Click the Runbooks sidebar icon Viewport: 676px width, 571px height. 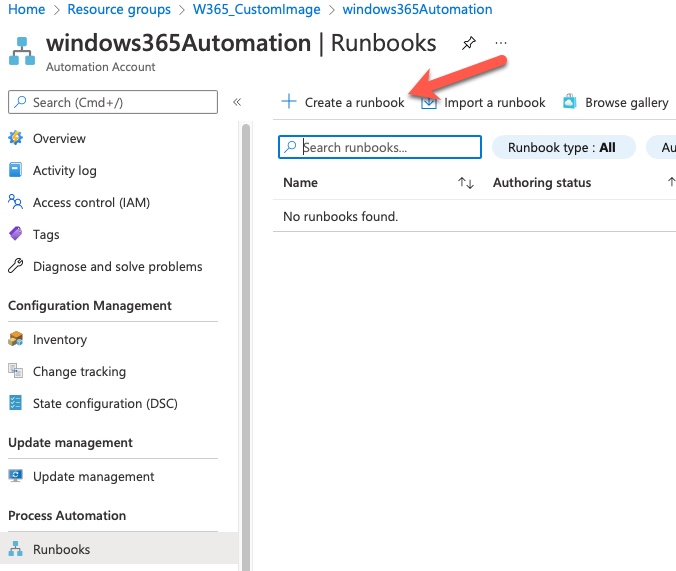(x=16, y=549)
